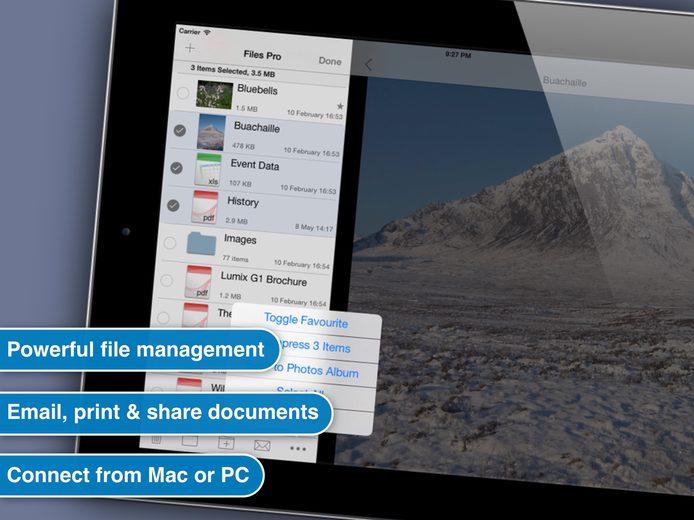Image resolution: width=694 pixels, height=520 pixels.
Task: Tap Done to finish selecting
Action: pyautogui.click(x=330, y=61)
